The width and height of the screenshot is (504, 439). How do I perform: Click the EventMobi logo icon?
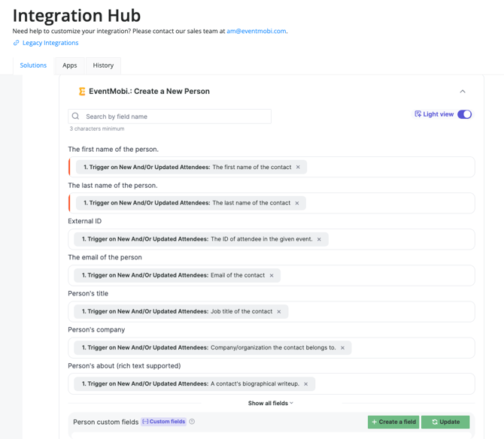point(82,92)
